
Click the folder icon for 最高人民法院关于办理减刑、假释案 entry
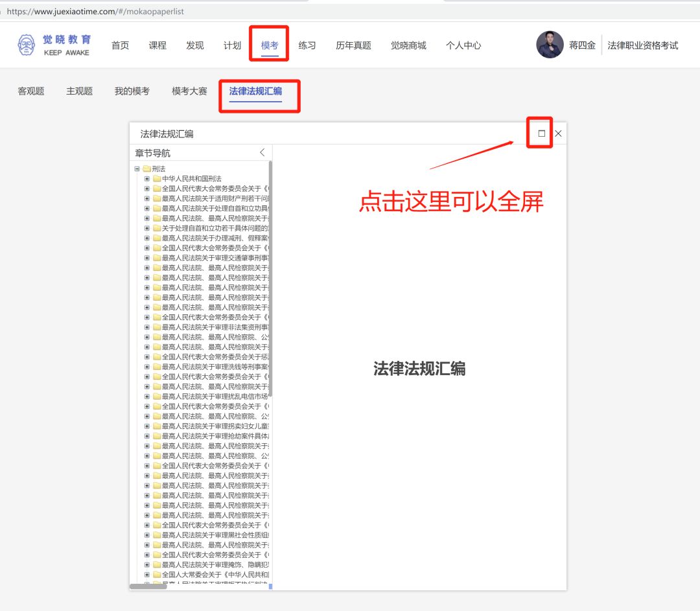coord(156,238)
